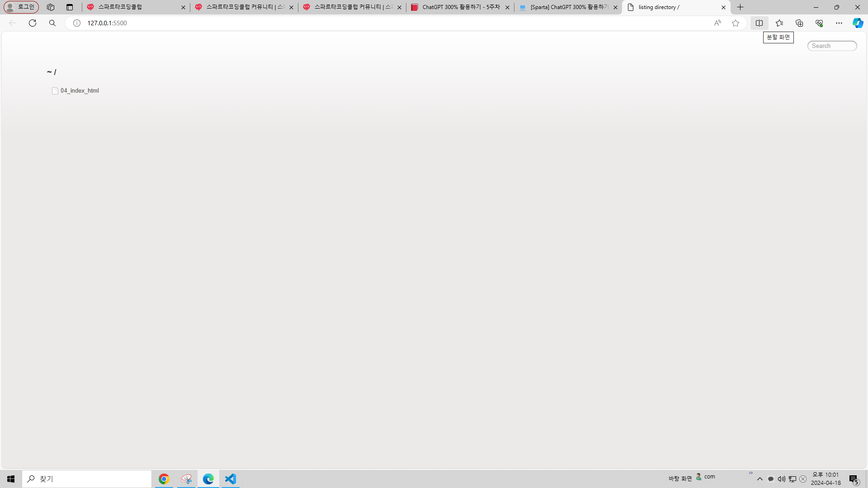Screen dimensions: 868x488
Task: Open the Snipping tool taskbar icon
Action: (186, 479)
